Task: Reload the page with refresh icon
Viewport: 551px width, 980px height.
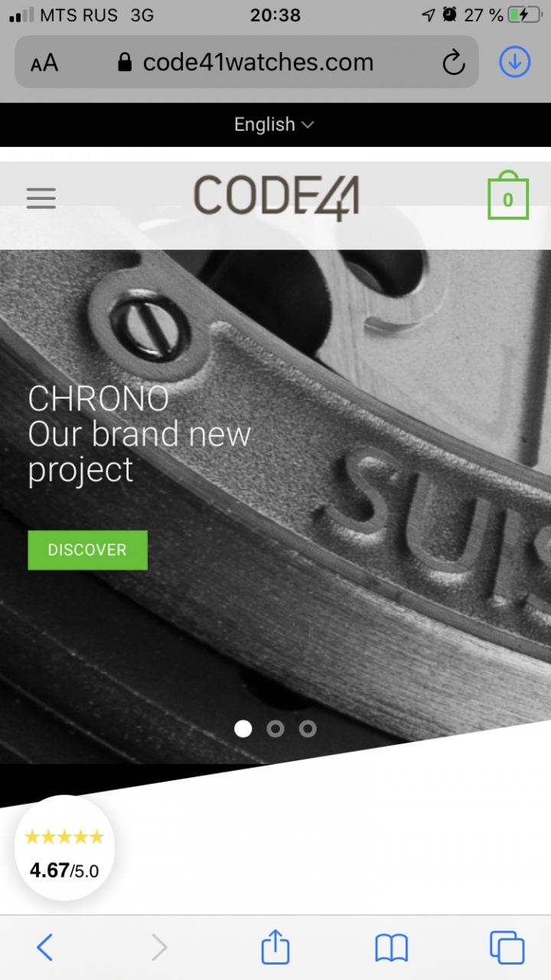Action: click(x=454, y=62)
